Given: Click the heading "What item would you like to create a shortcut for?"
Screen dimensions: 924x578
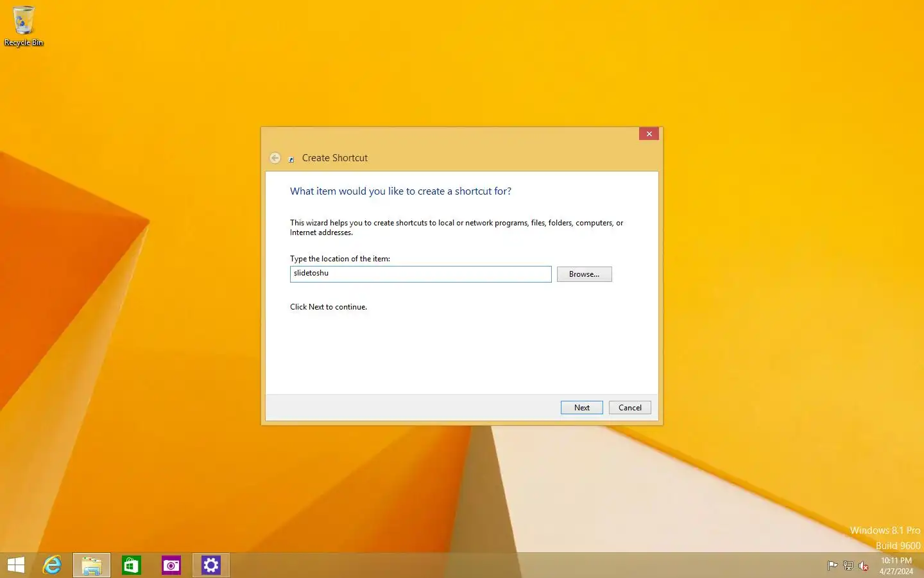Looking at the screenshot, I should tap(400, 191).
